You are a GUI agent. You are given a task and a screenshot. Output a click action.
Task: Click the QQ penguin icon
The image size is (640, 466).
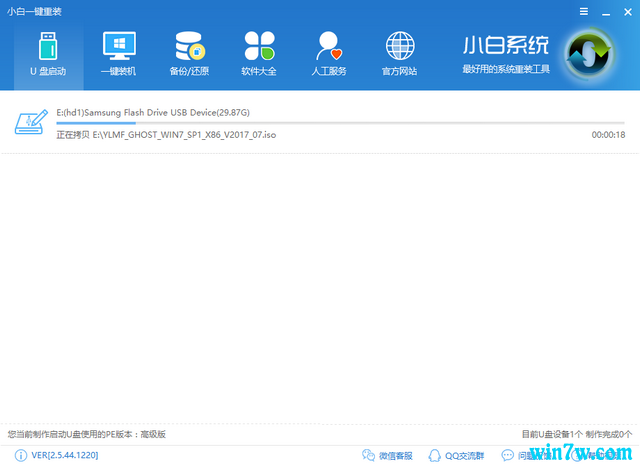tap(434, 455)
